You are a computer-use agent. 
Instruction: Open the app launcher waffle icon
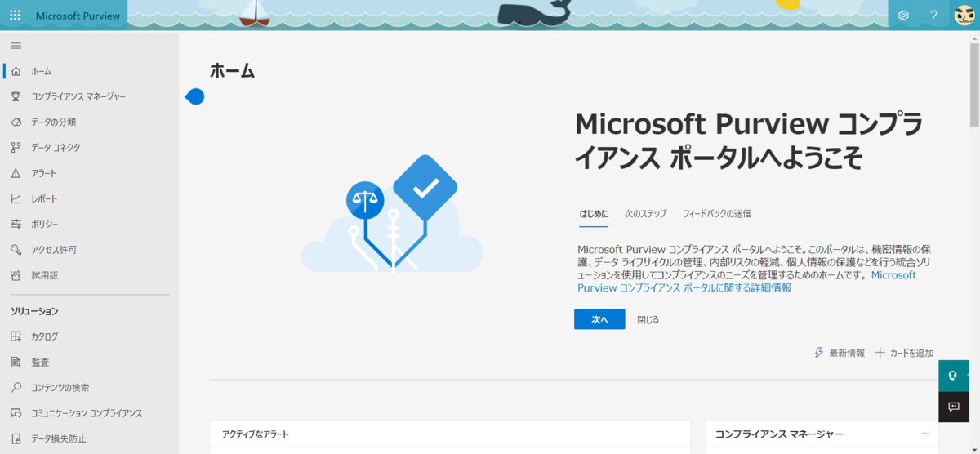15,16
